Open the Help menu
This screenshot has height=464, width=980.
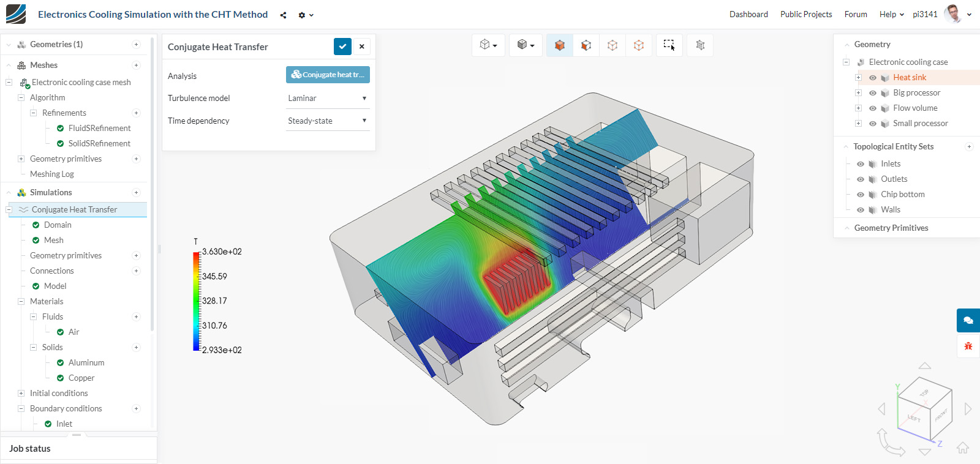[x=892, y=14]
